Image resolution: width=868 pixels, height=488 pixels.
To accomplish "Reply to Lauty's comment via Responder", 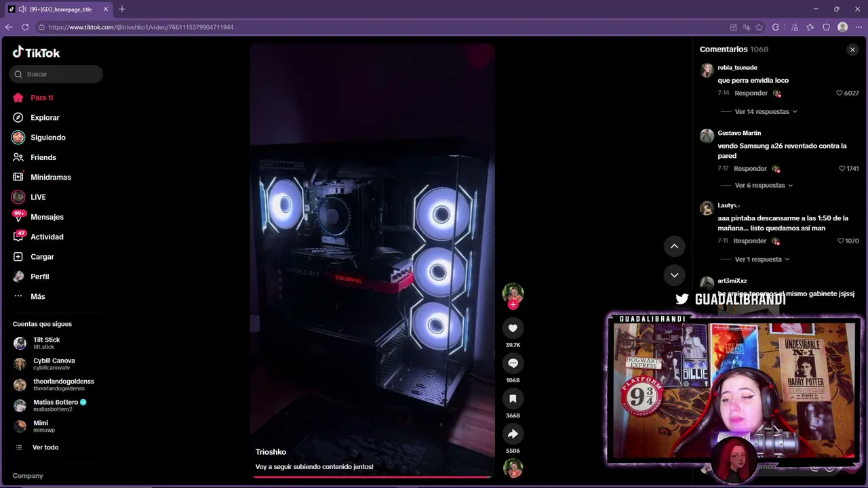I will (749, 241).
